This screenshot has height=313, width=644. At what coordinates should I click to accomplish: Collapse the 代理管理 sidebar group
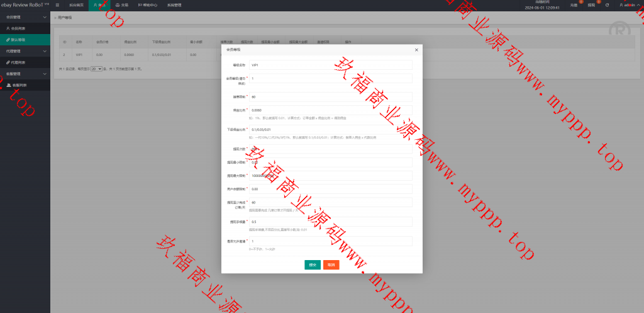click(25, 51)
